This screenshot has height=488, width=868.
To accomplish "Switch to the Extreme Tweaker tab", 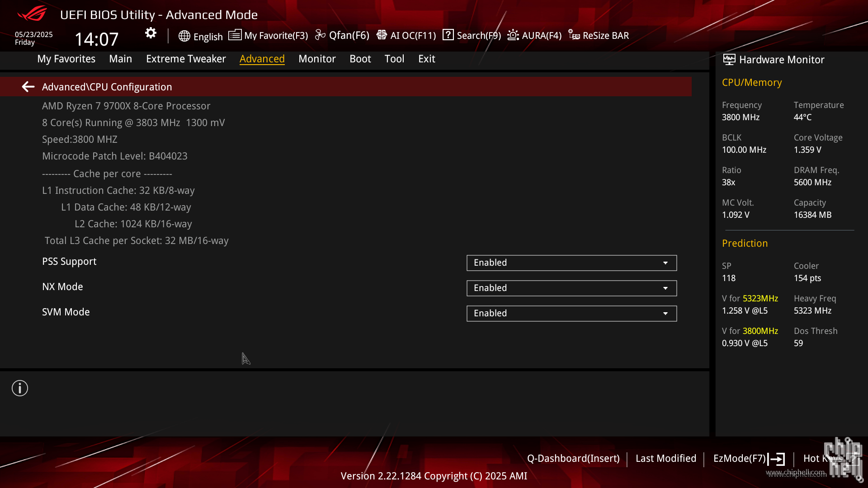I will [x=186, y=59].
